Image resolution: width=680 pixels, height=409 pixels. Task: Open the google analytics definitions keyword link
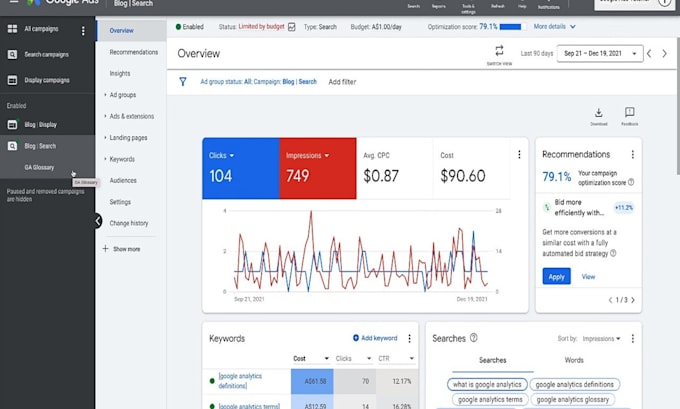pos(240,381)
